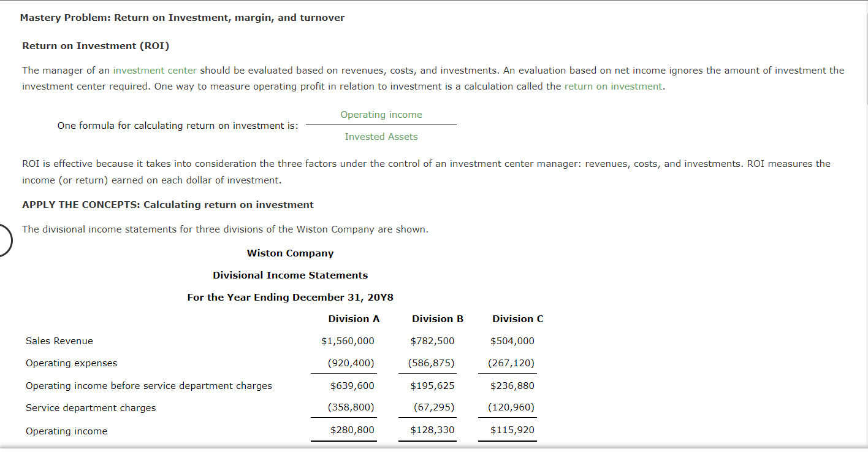Select the Division B column header

pos(437,318)
